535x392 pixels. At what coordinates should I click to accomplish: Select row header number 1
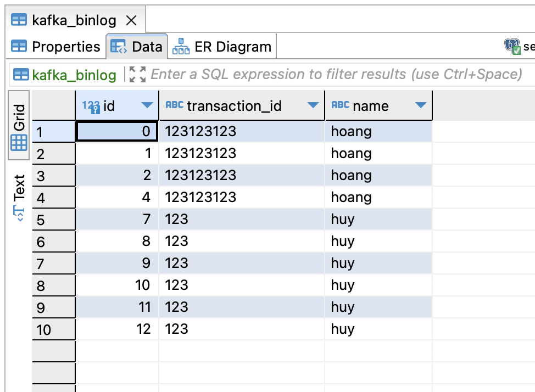click(x=54, y=132)
